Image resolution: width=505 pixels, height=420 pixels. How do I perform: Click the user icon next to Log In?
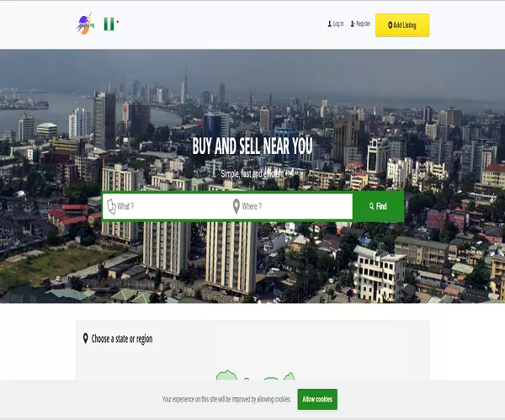(329, 24)
